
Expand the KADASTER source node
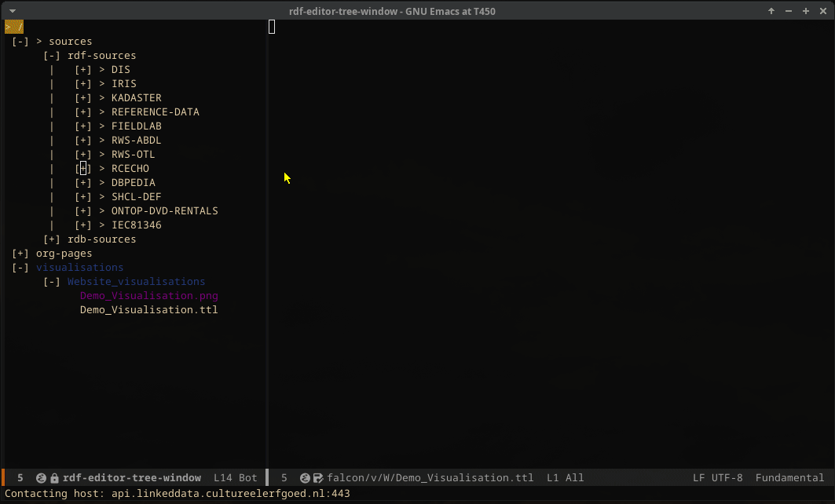pyautogui.click(x=83, y=98)
